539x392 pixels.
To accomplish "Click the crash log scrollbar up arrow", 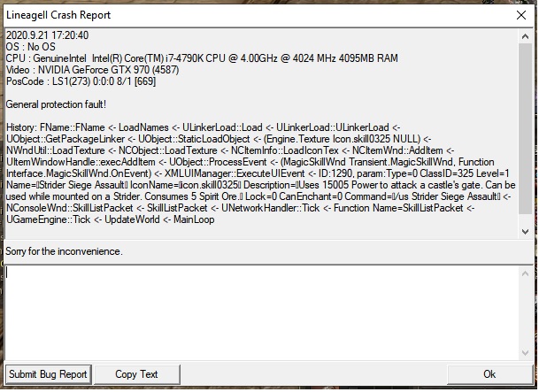I will click(526, 34).
